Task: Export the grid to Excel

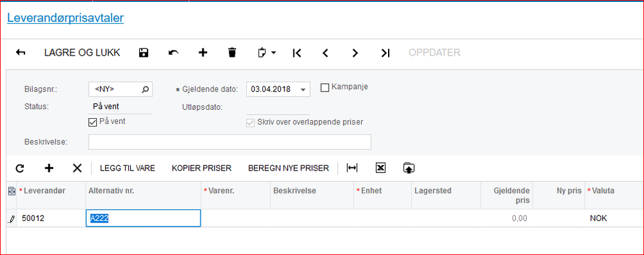Action: (x=381, y=168)
